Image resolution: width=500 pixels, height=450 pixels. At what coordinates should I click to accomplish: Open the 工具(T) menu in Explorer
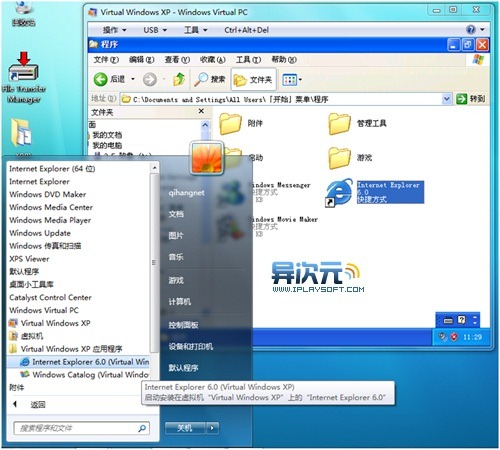point(248,60)
